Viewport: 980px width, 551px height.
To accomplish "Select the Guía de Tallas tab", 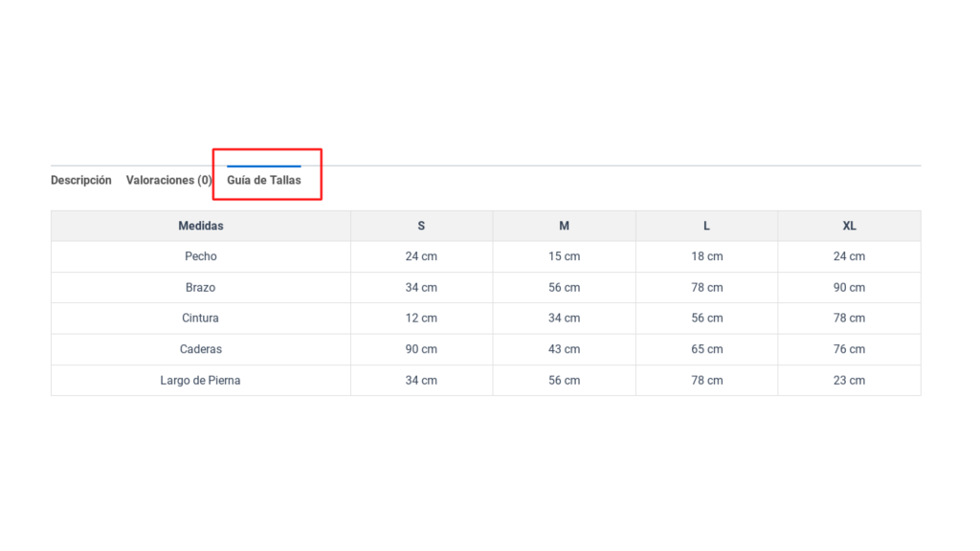I will click(x=264, y=180).
